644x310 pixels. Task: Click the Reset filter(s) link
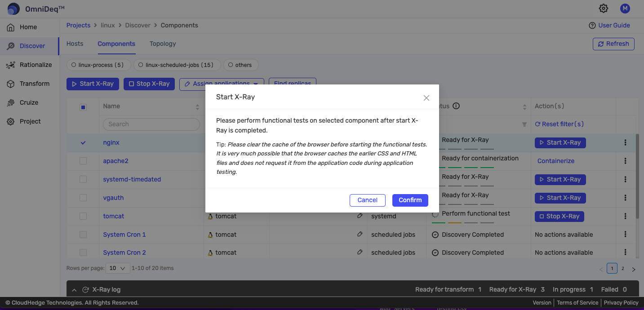[x=559, y=124]
